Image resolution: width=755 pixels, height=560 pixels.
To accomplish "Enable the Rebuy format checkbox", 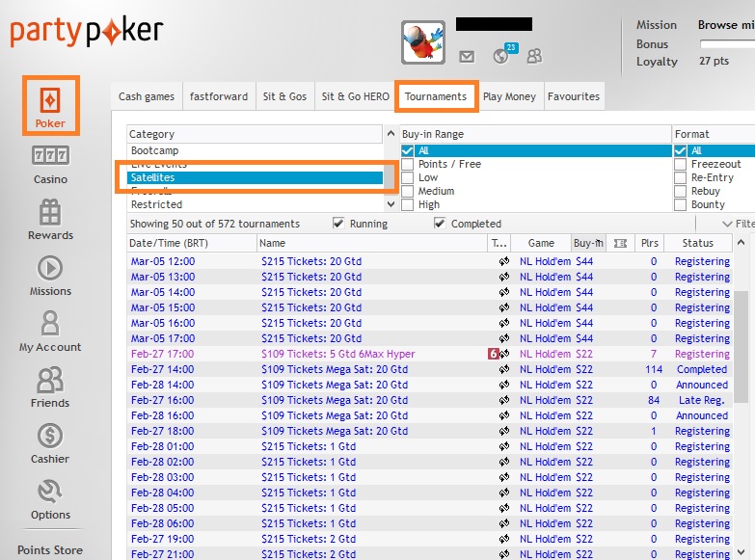I will [680, 191].
